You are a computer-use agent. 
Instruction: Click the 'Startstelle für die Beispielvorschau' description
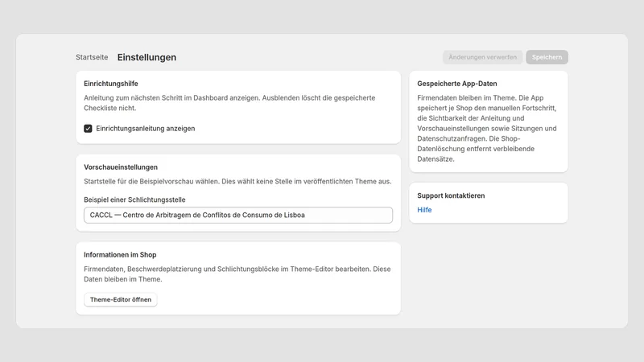pos(237,181)
